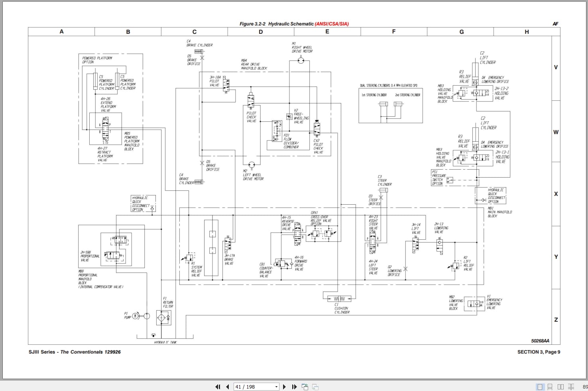
Task: Click the figure title 'Hydraulic Schematic'
Action: (291, 24)
